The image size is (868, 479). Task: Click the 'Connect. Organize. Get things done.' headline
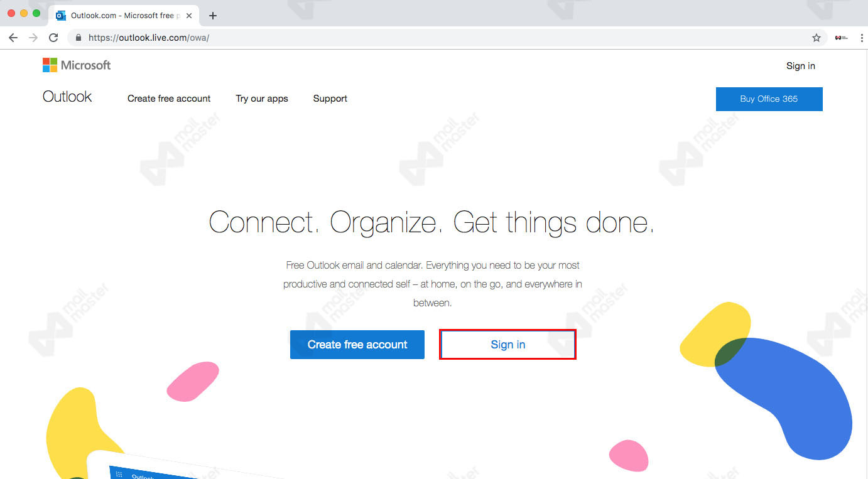(431, 223)
